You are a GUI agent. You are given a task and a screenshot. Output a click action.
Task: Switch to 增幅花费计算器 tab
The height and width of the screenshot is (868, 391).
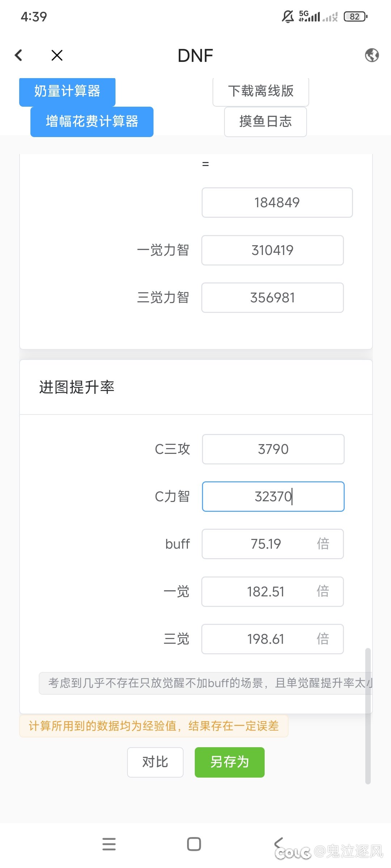pos(92,122)
